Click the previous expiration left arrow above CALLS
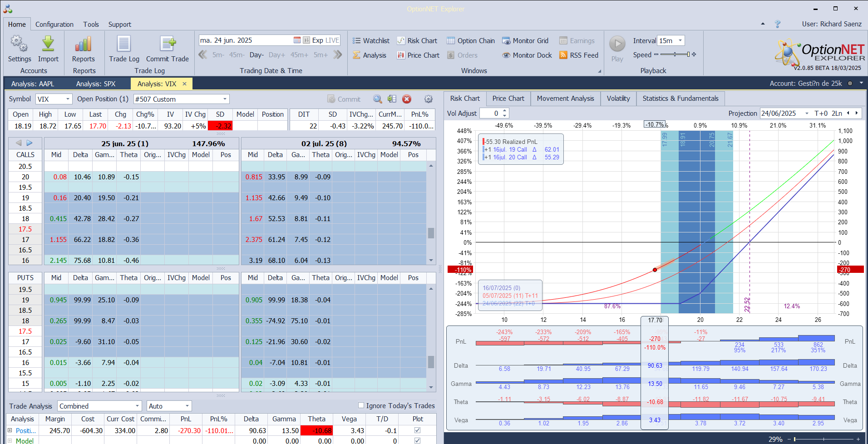The image size is (868, 444). (19, 143)
